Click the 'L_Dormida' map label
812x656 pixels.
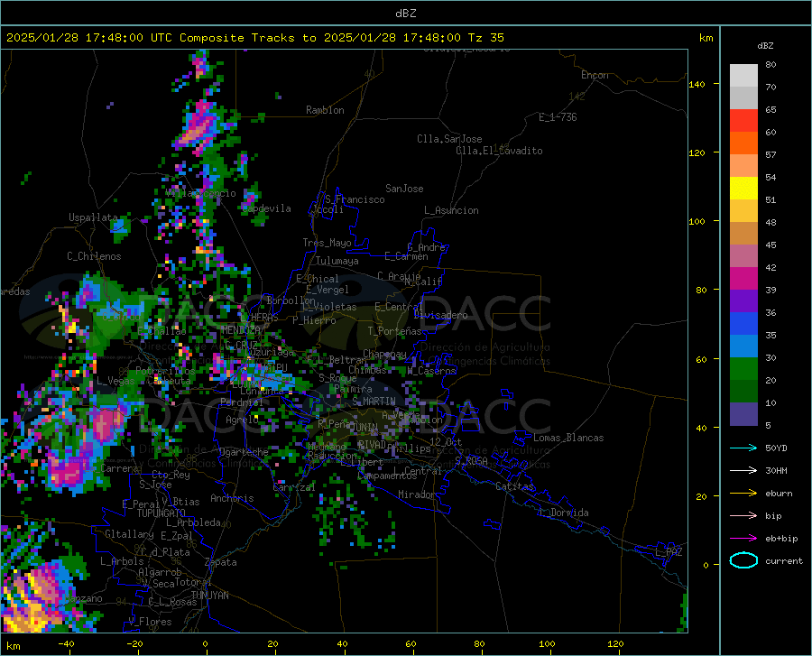point(563,513)
